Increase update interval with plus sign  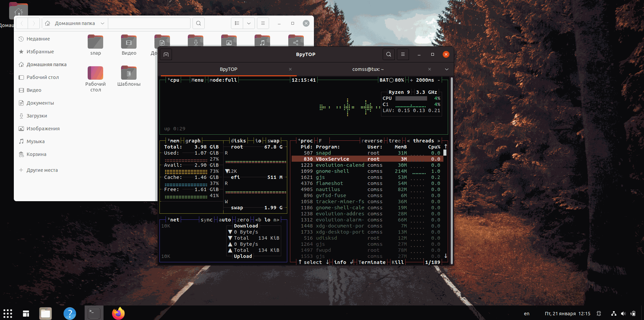tap(411, 80)
